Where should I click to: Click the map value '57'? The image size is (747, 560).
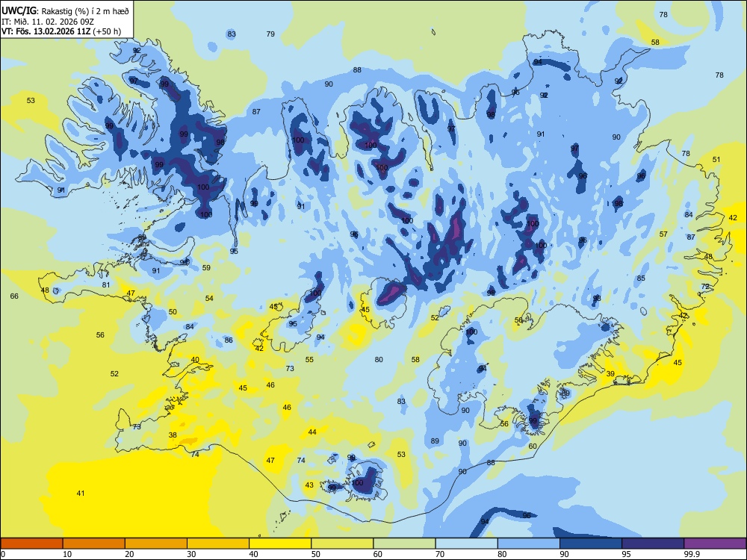click(663, 234)
